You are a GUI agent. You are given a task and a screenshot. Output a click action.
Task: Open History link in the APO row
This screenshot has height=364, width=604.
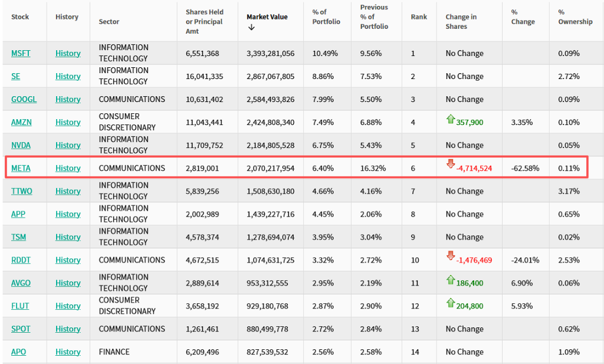tap(68, 352)
